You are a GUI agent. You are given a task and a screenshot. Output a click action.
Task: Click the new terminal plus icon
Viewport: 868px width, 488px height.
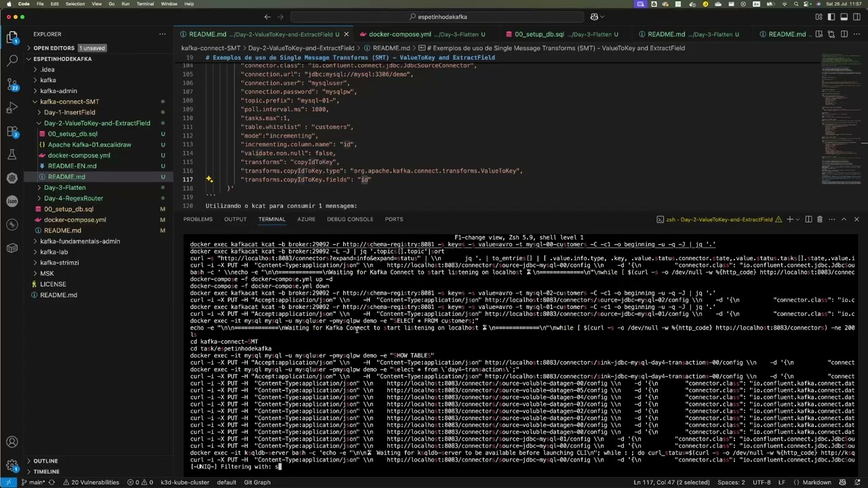790,220
